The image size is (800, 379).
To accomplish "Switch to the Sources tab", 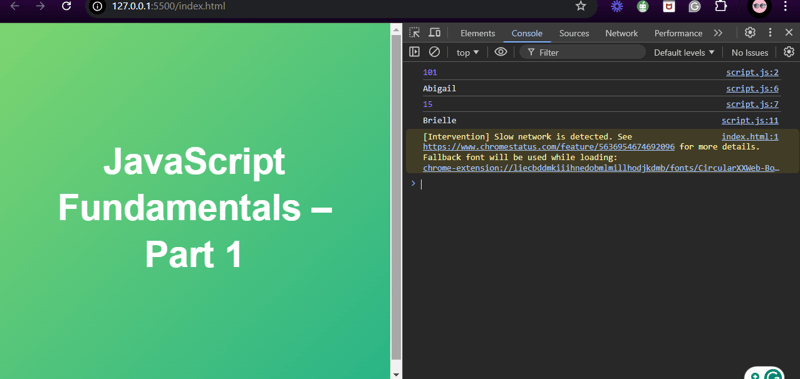I will point(574,33).
